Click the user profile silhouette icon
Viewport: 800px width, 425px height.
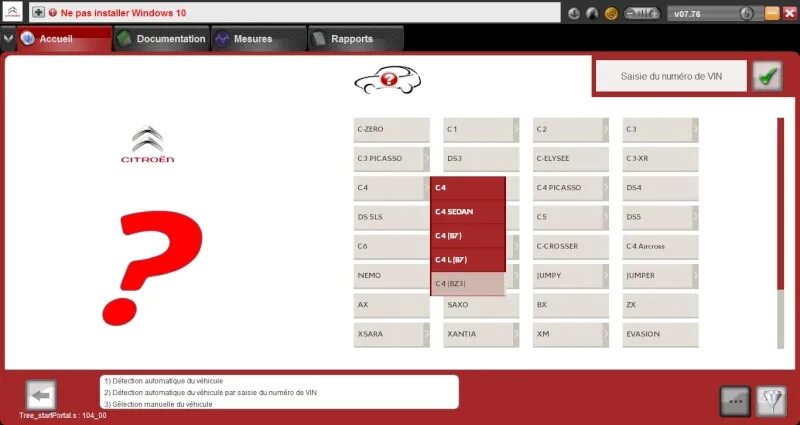point(592,14)
